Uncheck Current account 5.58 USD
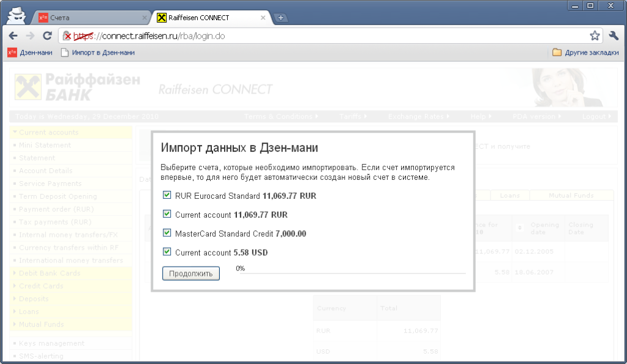Image resolution: width=627 pixels, height=364 pixels. coord(167,251)
